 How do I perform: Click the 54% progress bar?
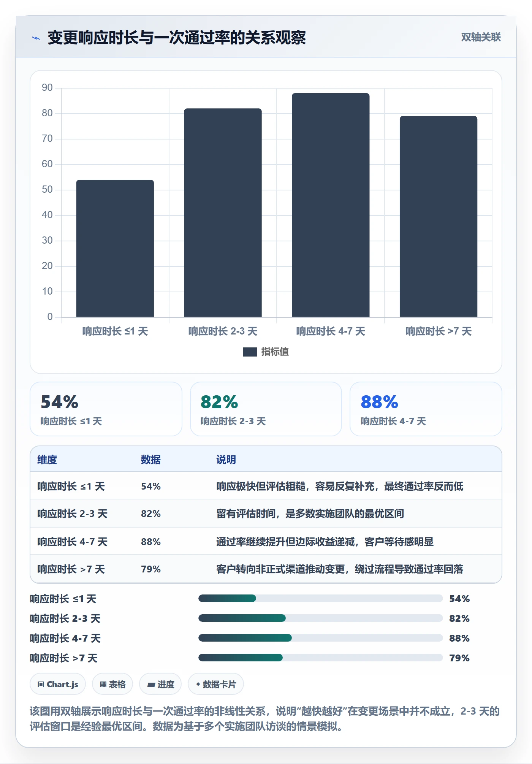(320, 599)
